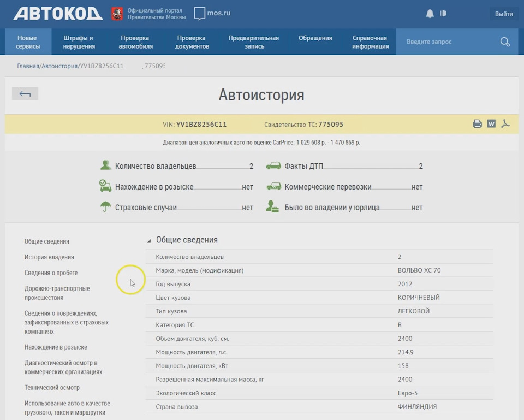Click the search magnifier icon
Viewport: 524px width, 420px height.
(x=505, y=42)
